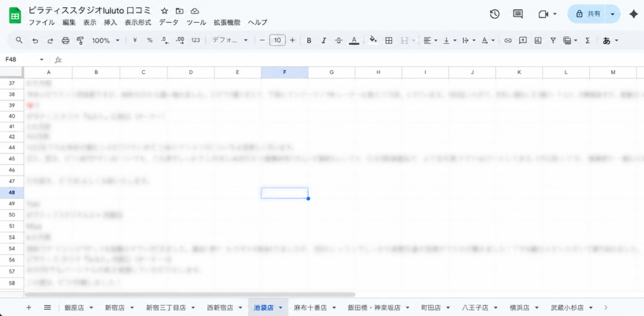Screen dimensions: 644x316
Task: Open the font family dropdown
Action: tap(230, 40)
